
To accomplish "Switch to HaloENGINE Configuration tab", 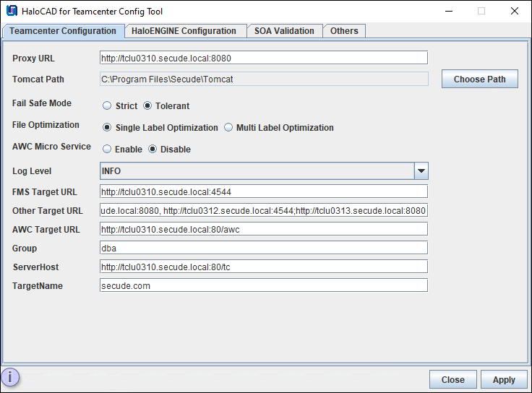I will pos(184,31).
